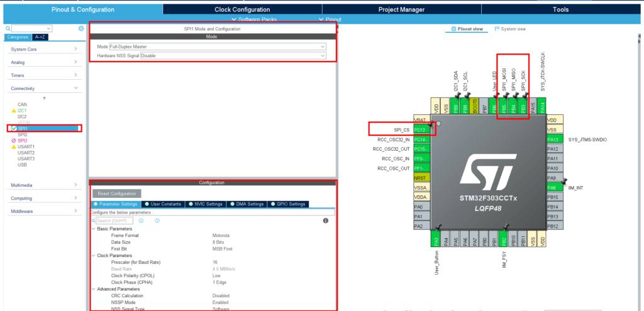
Task: Select I2C1 in the Connectivity list
Action: pyautogui.click(x=22, y=111)
